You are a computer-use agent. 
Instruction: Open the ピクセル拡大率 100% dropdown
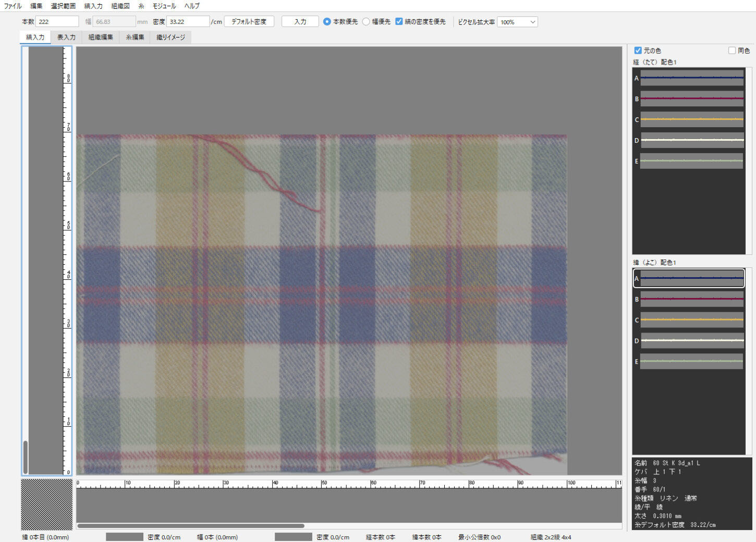coord(517,22)
